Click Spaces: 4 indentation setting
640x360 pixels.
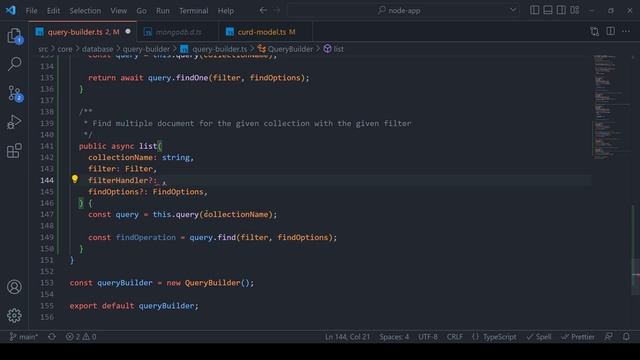point(394,337)
